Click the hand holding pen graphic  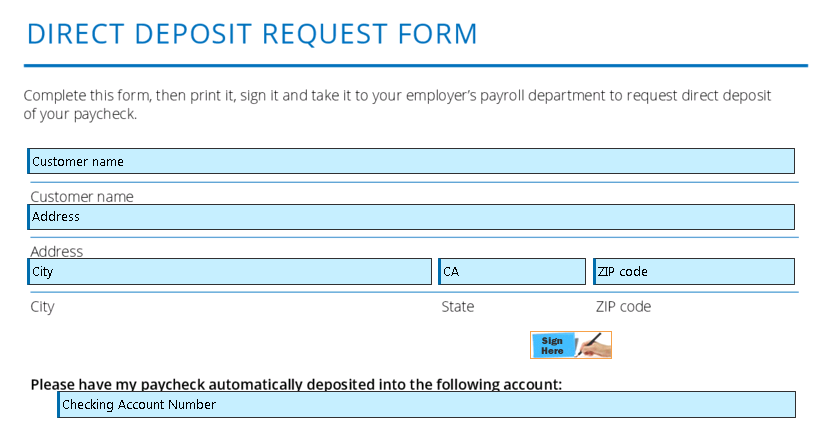pos(593,345)
